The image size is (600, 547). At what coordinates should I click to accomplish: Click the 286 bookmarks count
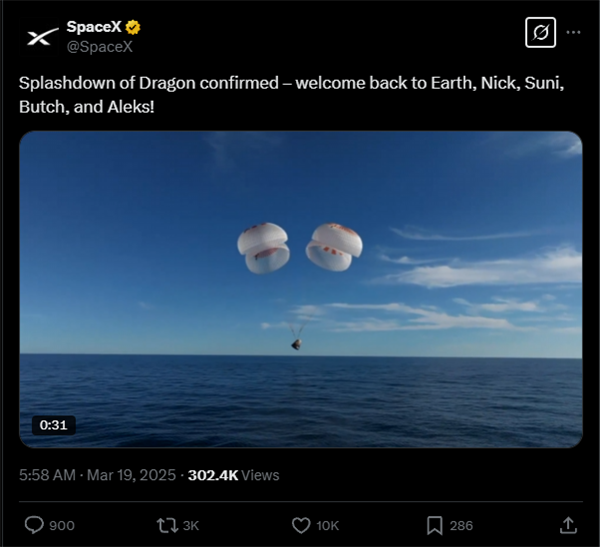pyautogui.click(x=461, y=525)
